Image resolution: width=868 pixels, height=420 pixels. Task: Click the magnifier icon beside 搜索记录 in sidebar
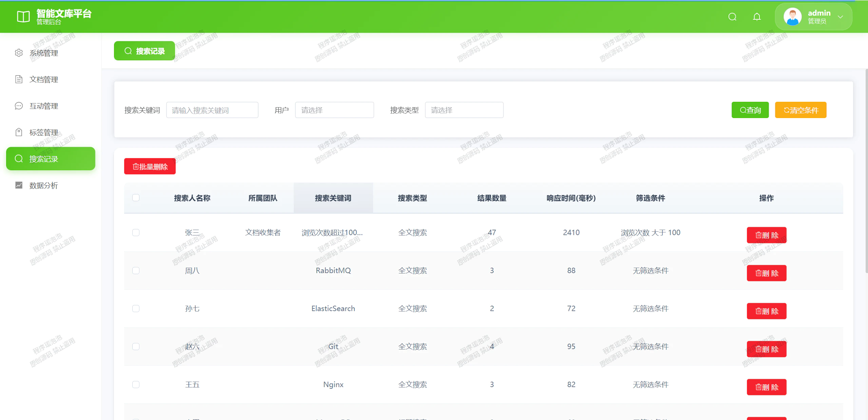click(19, 159)
